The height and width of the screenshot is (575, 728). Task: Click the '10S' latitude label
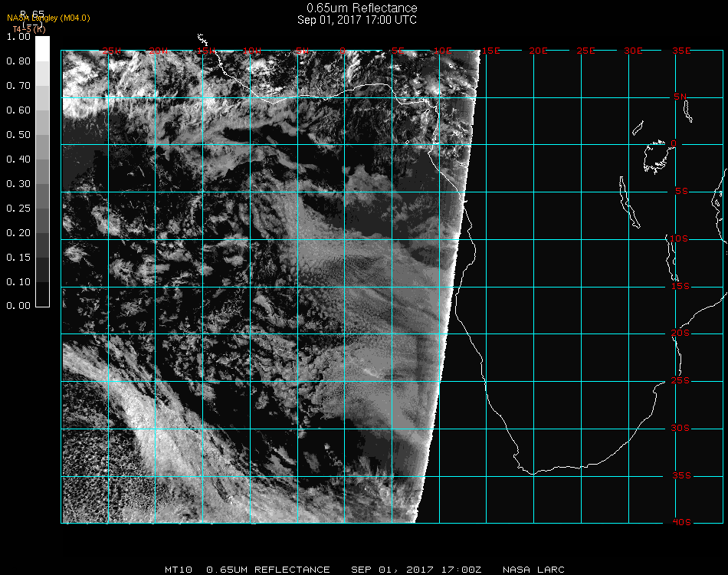tap(679, 238)
